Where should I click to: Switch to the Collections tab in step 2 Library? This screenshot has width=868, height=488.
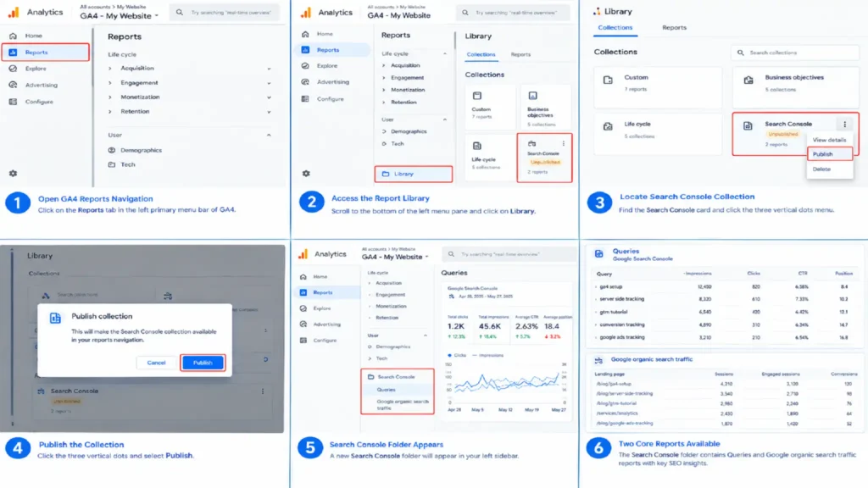coord(481,54)
